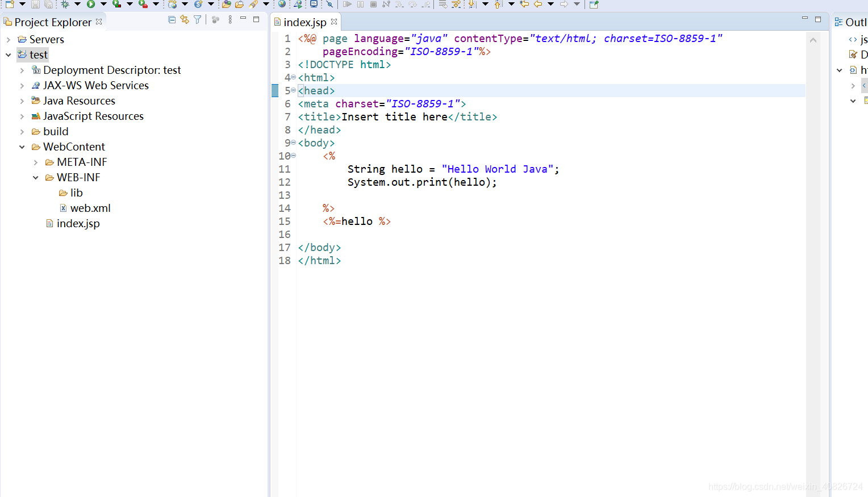Expand the Servers project node

pyautogui.click(x=9, y=40)
